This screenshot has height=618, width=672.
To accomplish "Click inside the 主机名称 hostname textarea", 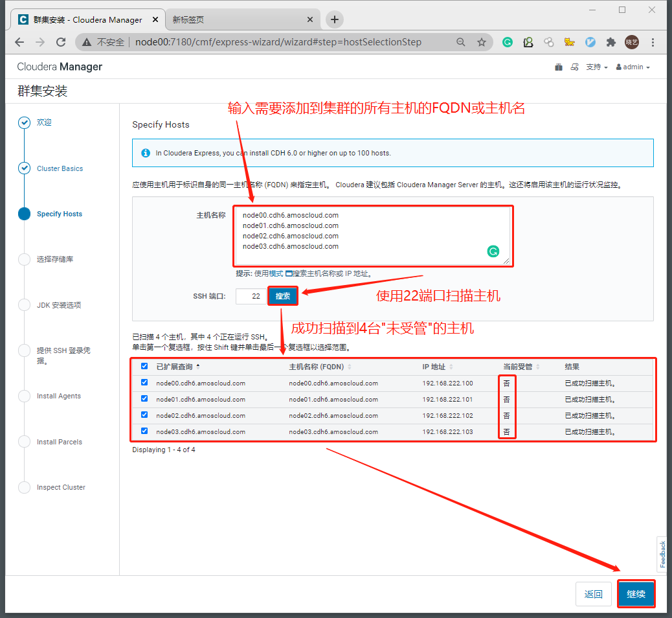I will point(373,236).
